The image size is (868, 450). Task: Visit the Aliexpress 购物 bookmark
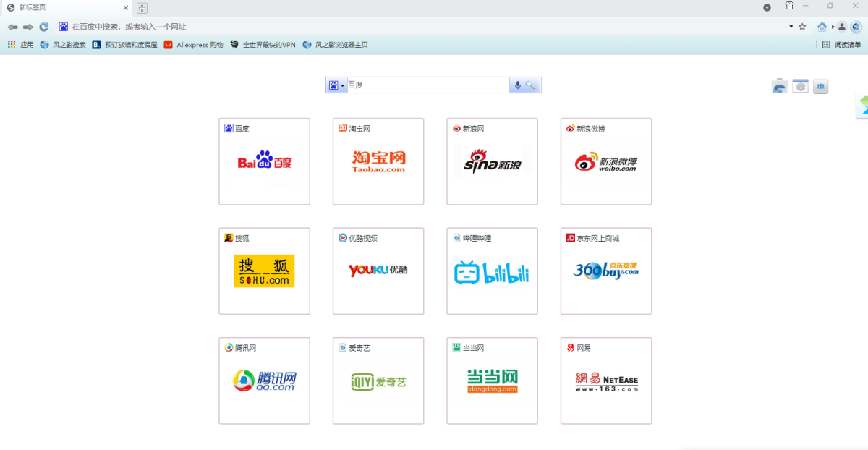[x=192, y=44]
